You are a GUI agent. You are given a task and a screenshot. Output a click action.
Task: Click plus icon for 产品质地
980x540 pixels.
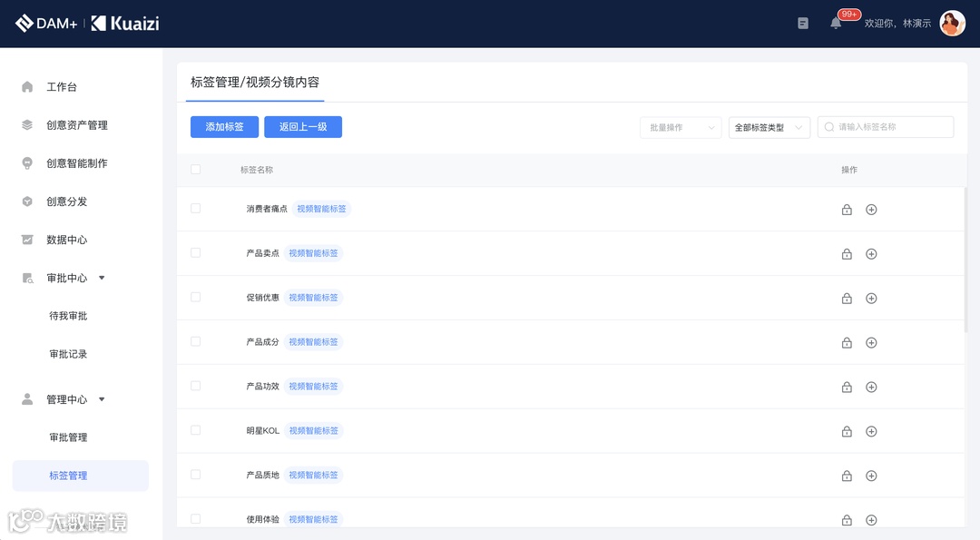pos(871,476)
